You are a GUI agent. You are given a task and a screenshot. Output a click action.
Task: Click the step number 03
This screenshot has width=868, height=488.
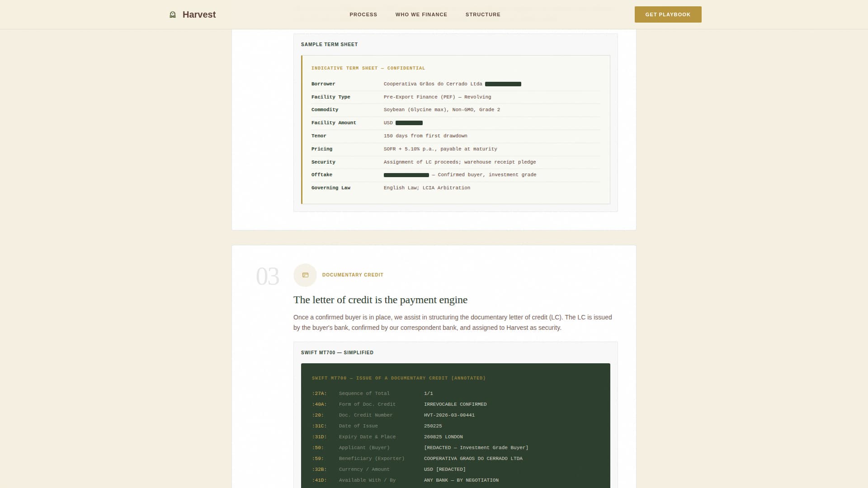(267, 276)
